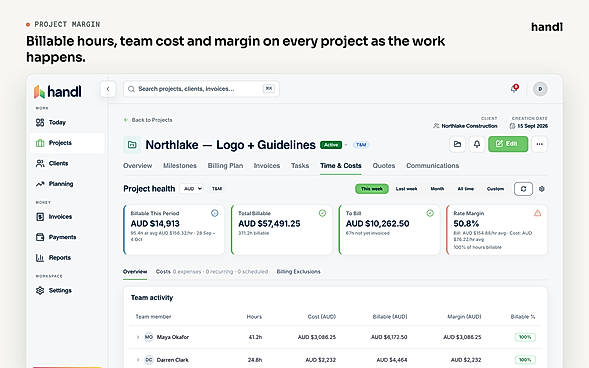Click the T&M badge next to title
Image resolution: width=589 pixels, height=368 pixels.
[361, 145]
